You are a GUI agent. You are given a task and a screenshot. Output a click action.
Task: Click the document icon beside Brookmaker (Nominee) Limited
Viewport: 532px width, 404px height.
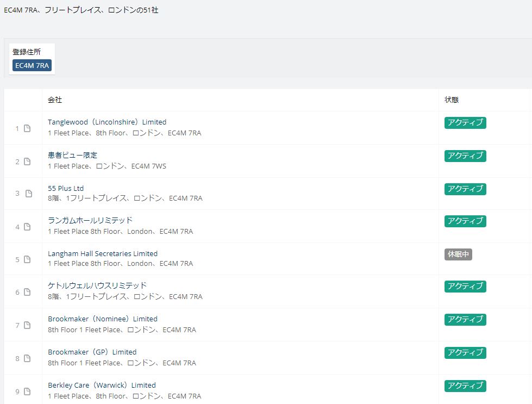click(27, 325)
